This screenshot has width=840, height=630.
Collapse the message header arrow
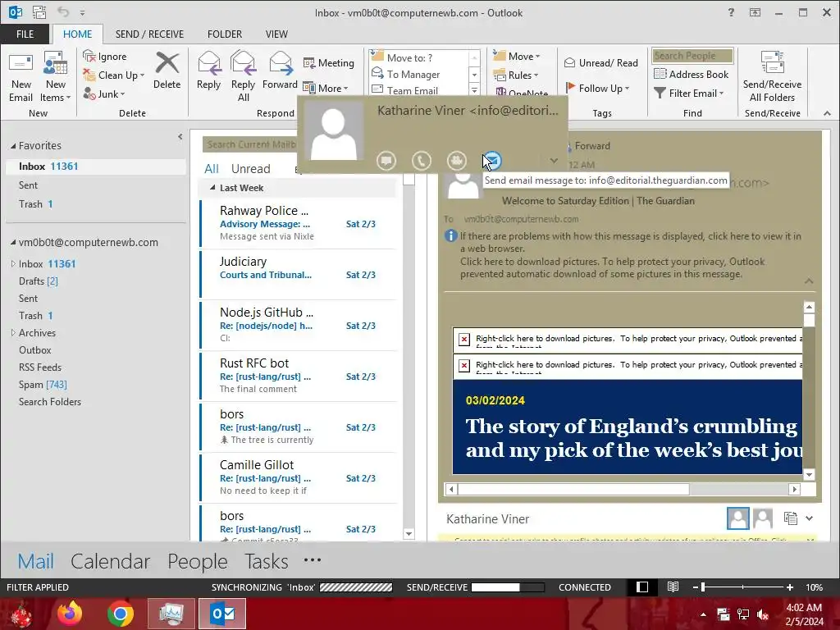[x=809, y=281]
